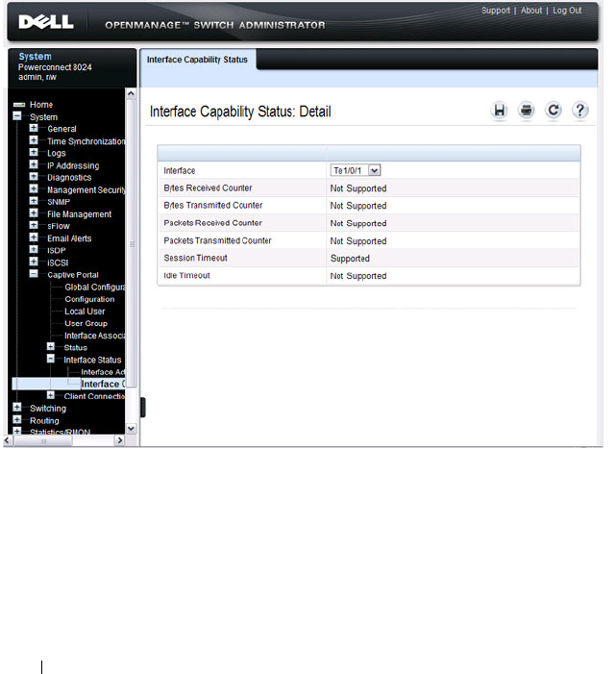
Task: Click the 'Idle Timeout' label
Action: point(186,276)
